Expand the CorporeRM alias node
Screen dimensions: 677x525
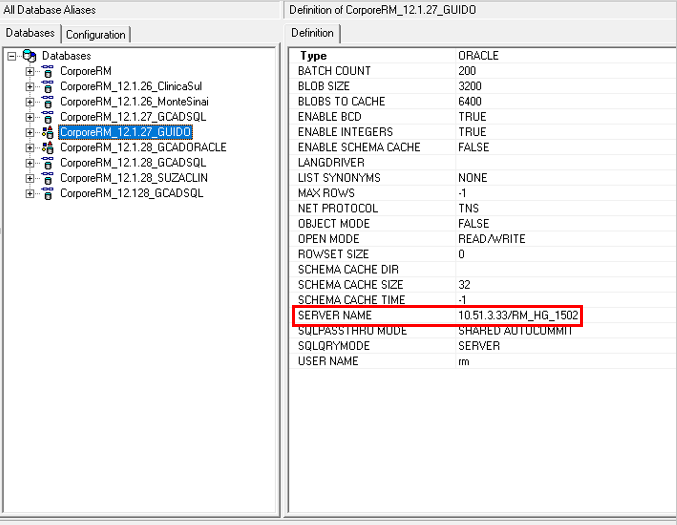29,71
